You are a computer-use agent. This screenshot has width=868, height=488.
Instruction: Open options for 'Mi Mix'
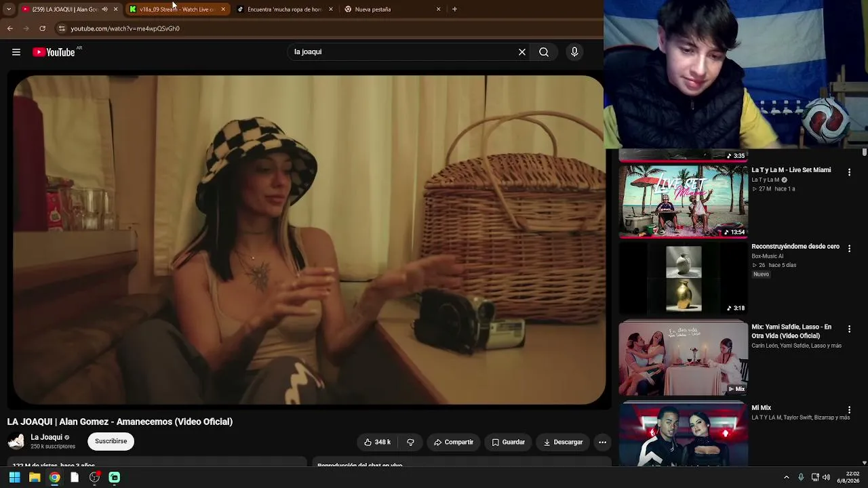(849, 410)
